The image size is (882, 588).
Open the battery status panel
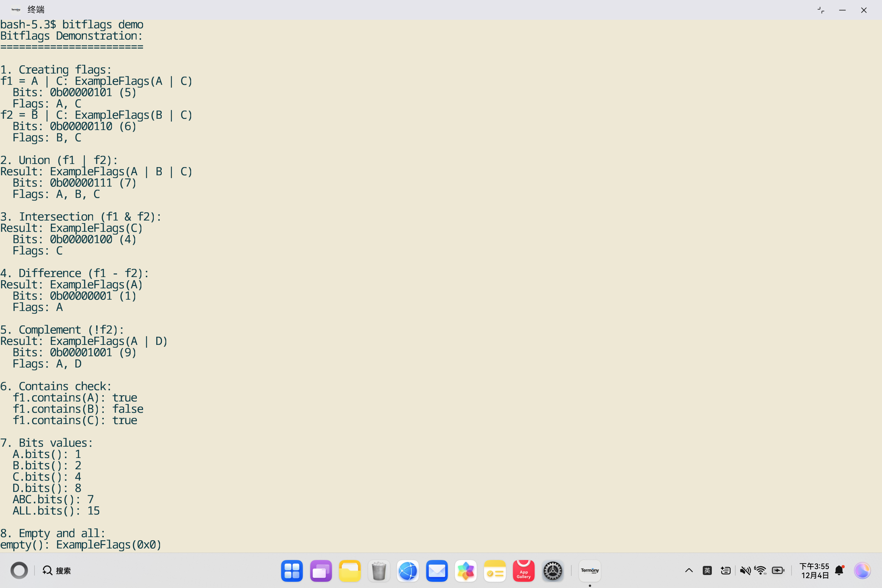click(778, 570)
